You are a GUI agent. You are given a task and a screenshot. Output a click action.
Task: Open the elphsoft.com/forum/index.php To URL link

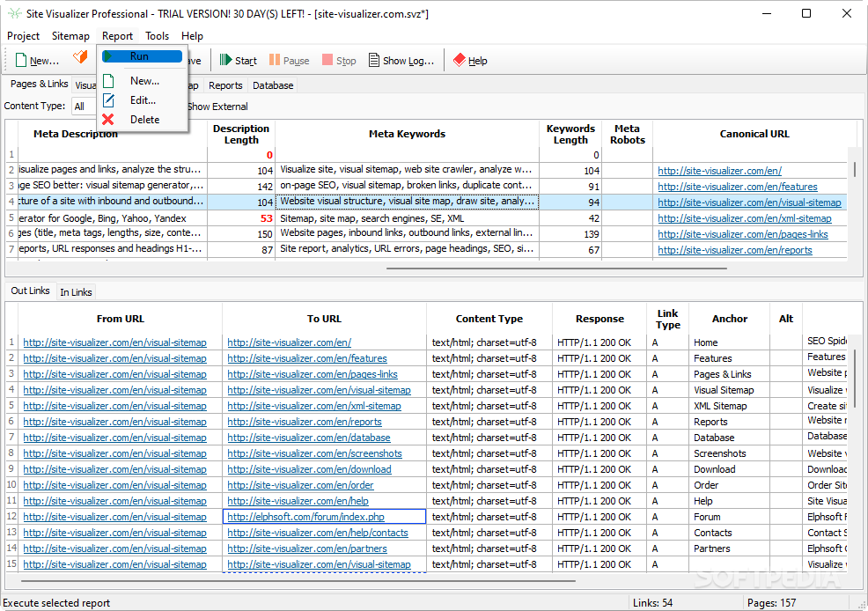[x=305, y=517]
